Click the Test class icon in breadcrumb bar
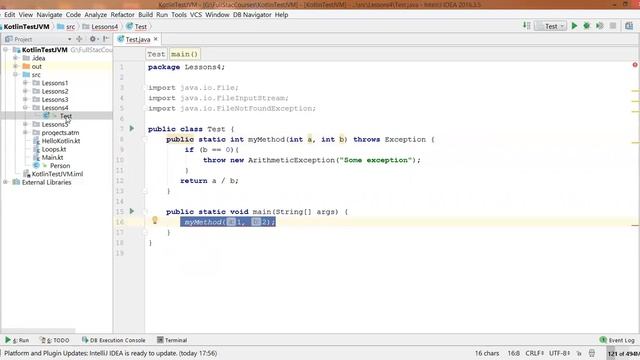The height and width of the screenshot is (360, 640). (130, 26)
